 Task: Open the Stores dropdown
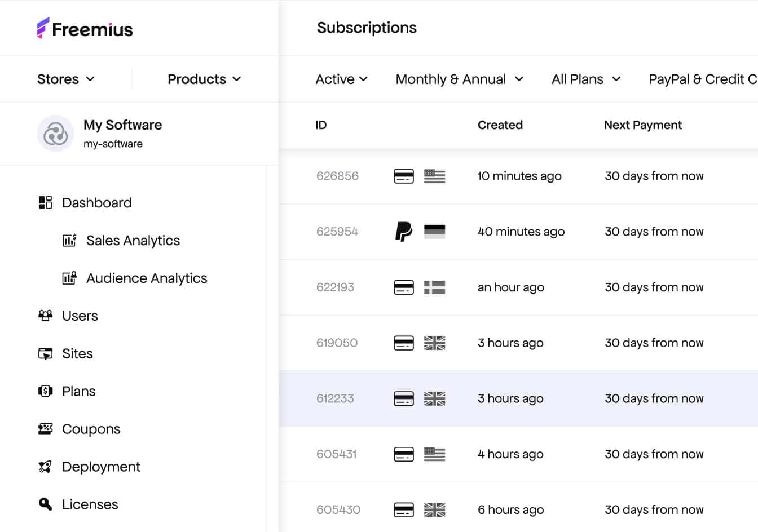pos(66,79)
